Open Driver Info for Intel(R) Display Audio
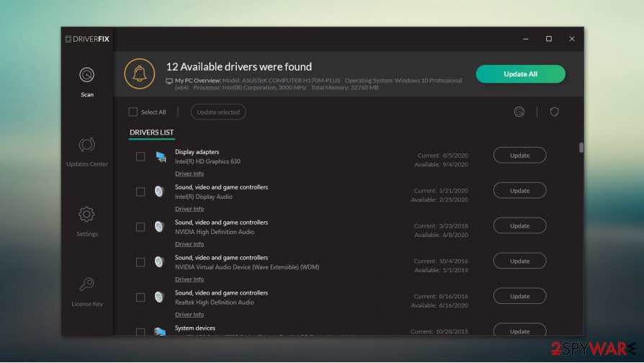This screenshot has width=644, height=363. click(x=189, y=209)
